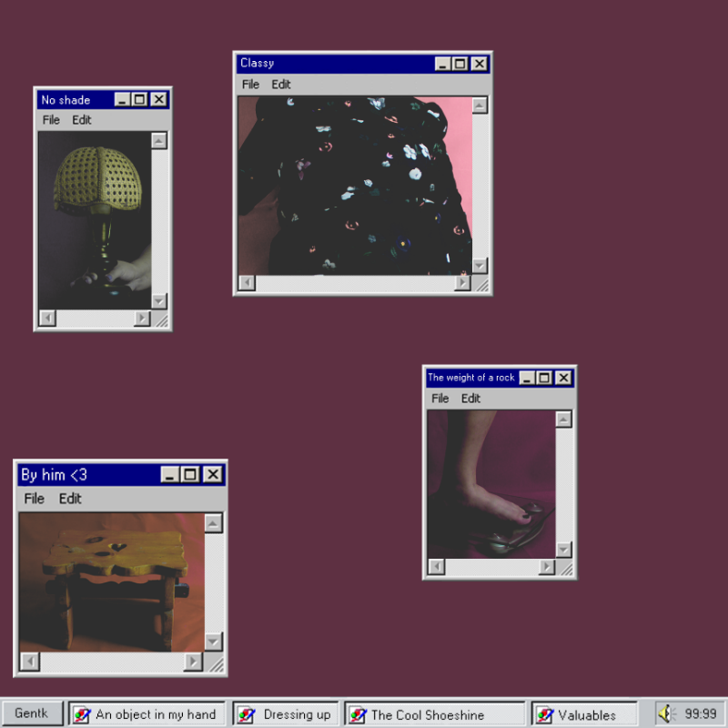
Task: Click the paint icon beside Dressing up
Action: (246, 714)
